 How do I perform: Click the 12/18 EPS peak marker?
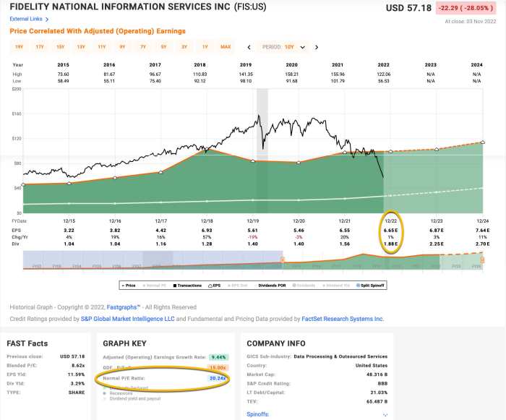pyautogui.click(x=207, y=149)
